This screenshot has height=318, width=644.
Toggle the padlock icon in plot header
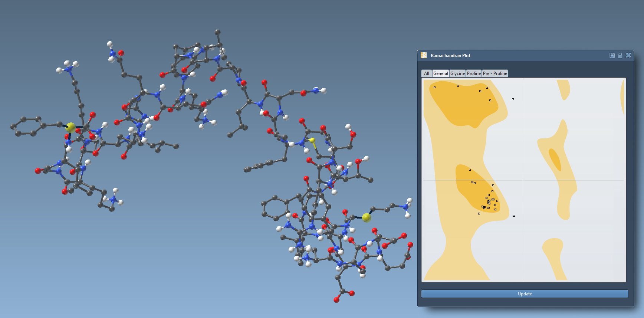(620, 55)
